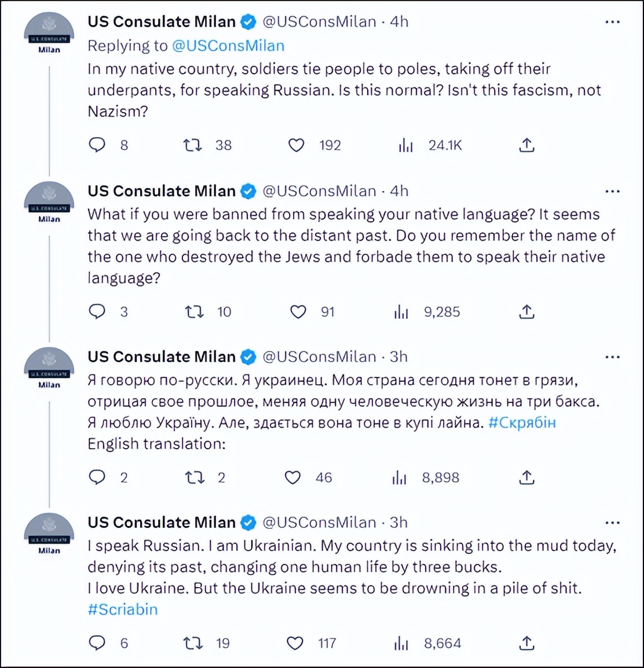Share the first tweet about soldiers
This screenshot has height=668, width=644.
tap(526, 145)
